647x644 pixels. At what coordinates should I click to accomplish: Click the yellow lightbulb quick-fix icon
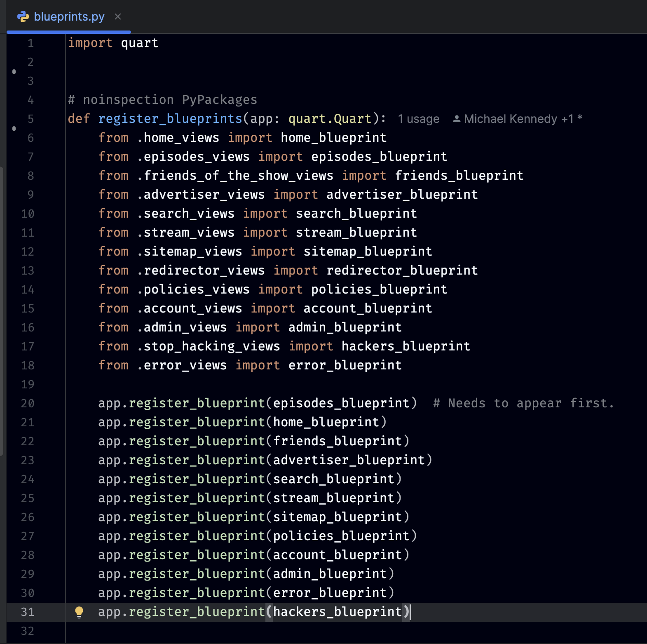point(79,612)
